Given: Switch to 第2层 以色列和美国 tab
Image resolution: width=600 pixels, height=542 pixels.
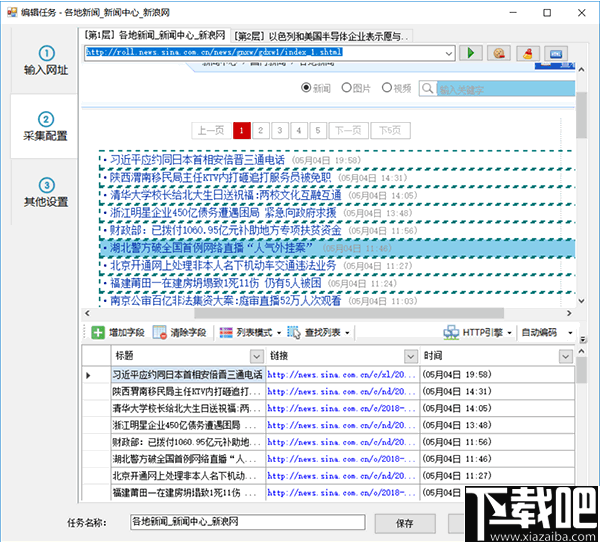Looking at the screenshot, I should tap(321, 36).
